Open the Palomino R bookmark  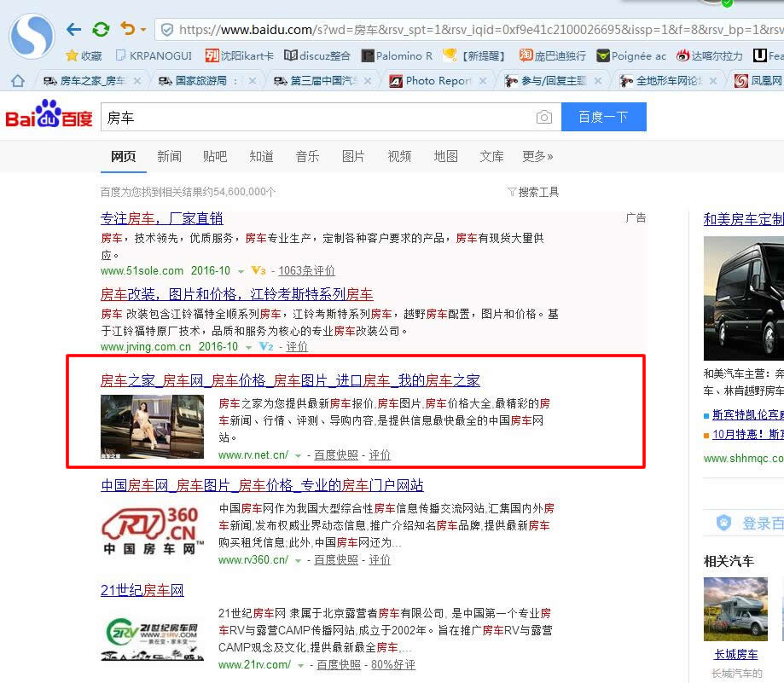pyautogui.click(x=397, y=55)
